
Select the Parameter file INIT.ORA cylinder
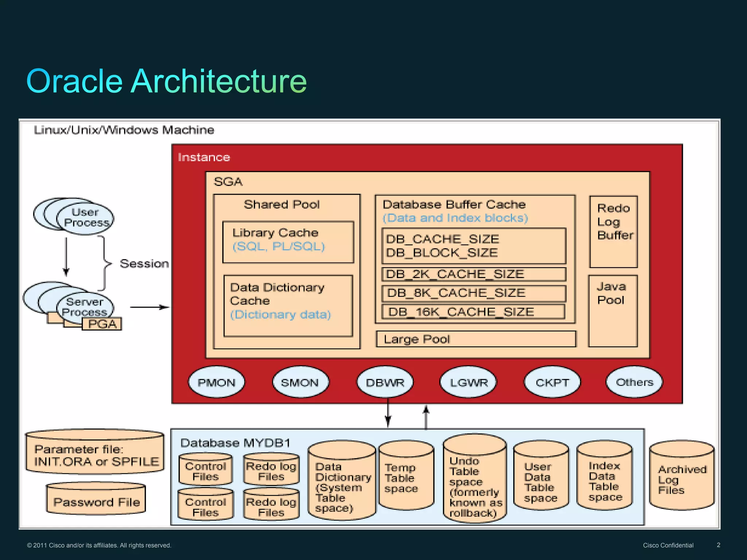(95, 452)
